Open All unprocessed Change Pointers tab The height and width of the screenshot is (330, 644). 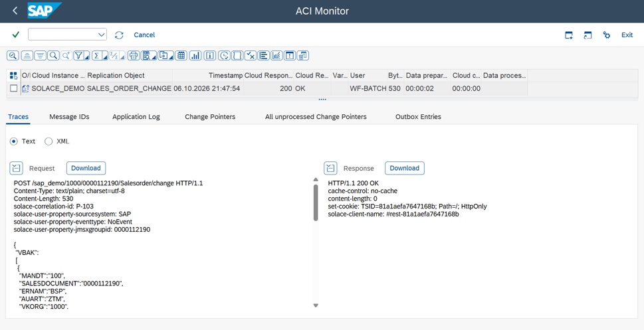[316, 117]
